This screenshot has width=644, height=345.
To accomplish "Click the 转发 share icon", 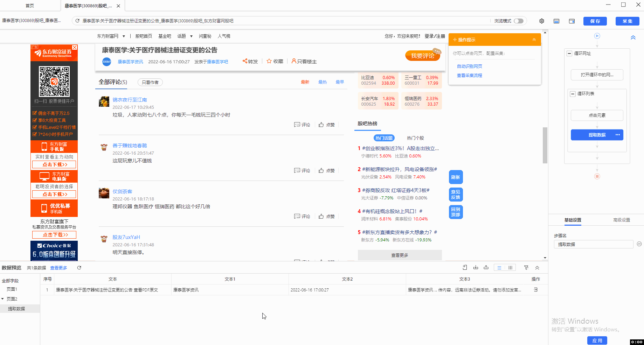I will tap(245, 61).
